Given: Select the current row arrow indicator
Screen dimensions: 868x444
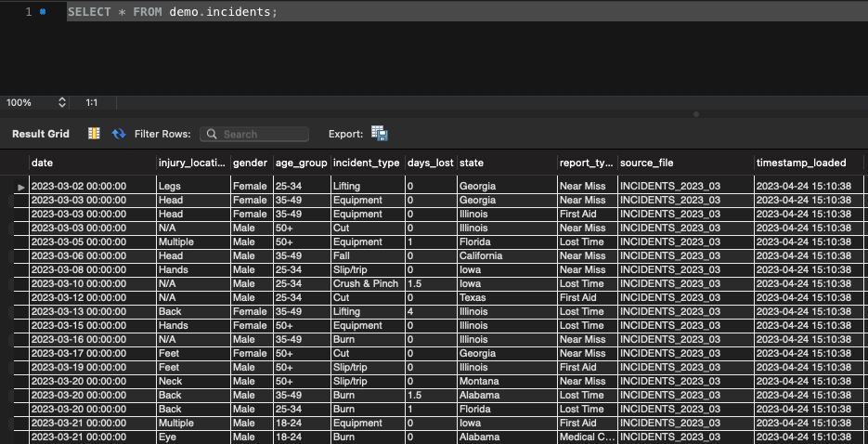Looking at the screenshot, I should (21, 187).
